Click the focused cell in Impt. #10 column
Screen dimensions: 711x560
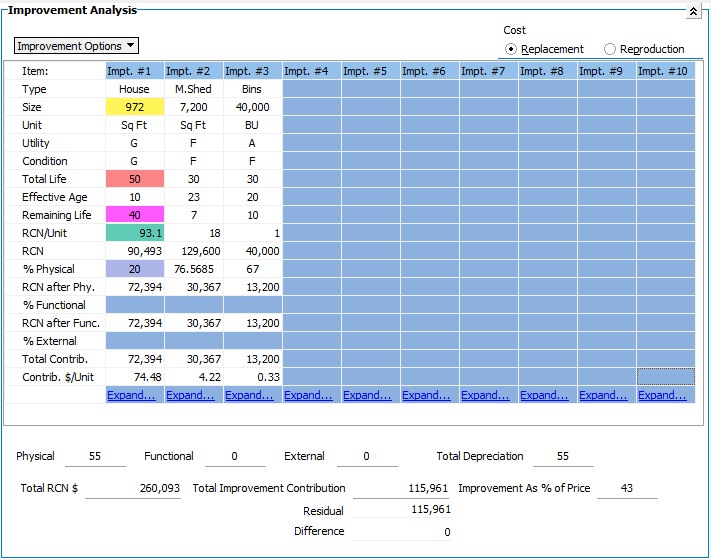666,377
